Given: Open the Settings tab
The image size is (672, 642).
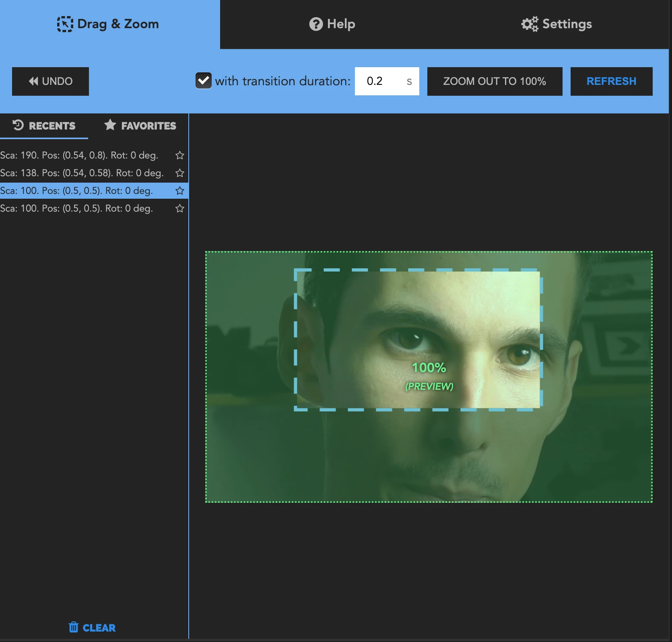Looking at the screenshot, I should coord(557,24).
